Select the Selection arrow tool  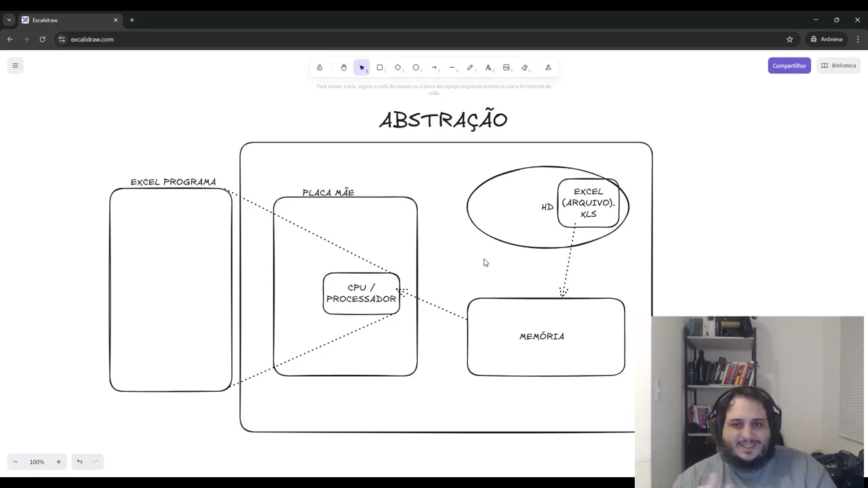pyautogui.click(x=361, y=68)
